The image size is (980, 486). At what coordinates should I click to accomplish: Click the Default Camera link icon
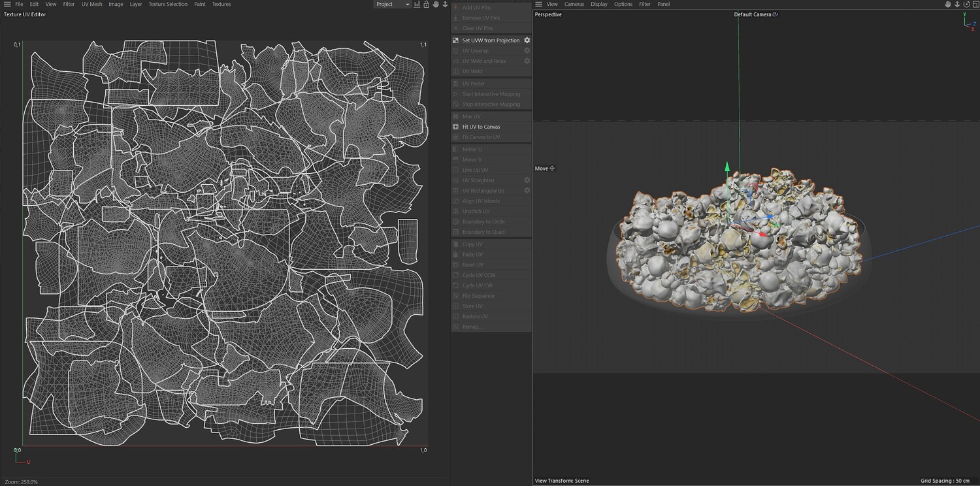point(776,14)
